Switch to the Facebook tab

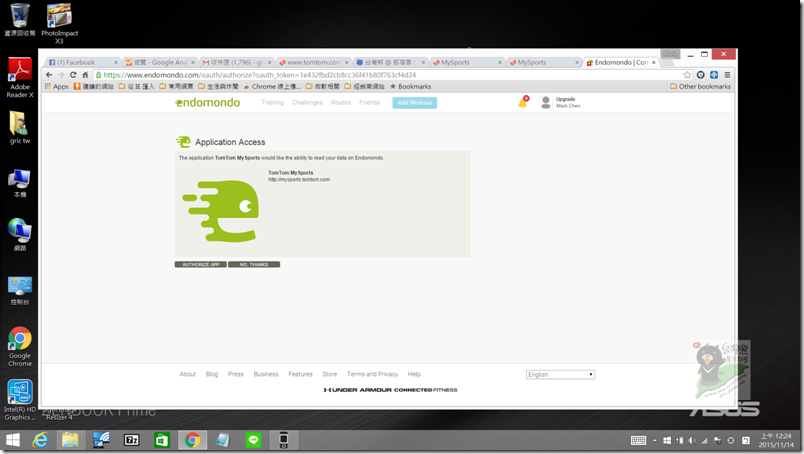point(80,63)
